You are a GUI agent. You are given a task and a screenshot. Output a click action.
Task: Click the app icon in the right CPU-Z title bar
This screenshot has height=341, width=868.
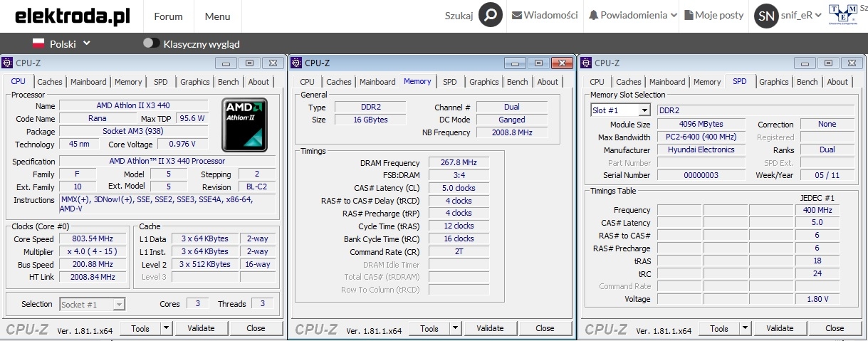(586, 63)
